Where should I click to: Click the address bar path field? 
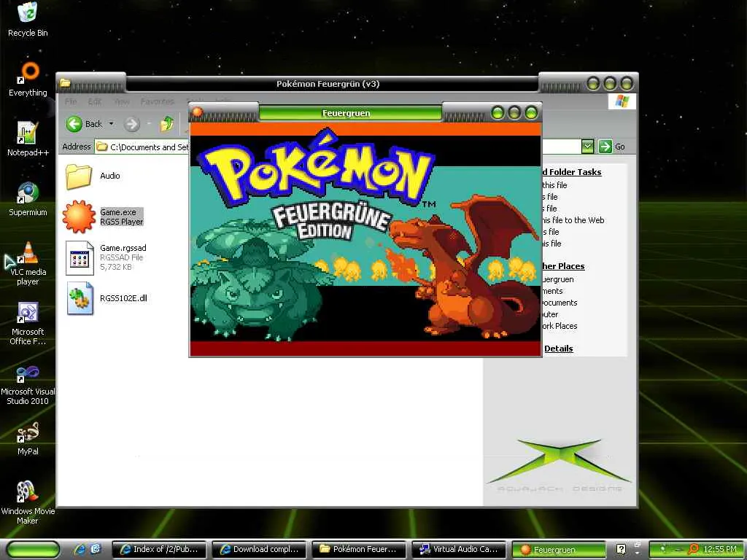(x=143, y=147)
